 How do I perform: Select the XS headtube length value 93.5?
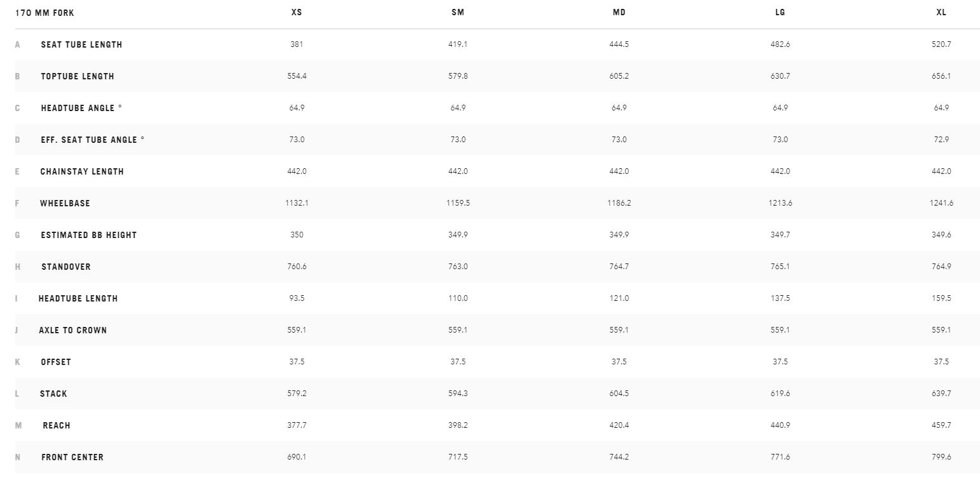[296, 298]
